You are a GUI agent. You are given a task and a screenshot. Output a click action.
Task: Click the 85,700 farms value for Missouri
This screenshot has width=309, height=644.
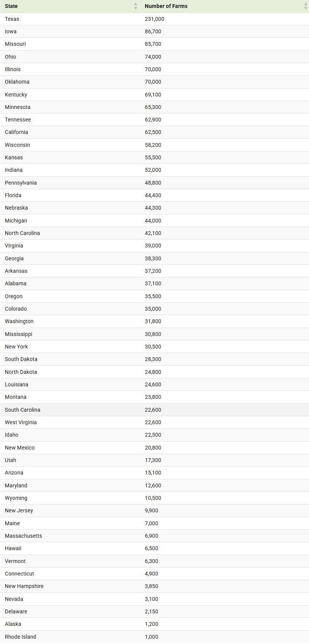click(153, 44)
